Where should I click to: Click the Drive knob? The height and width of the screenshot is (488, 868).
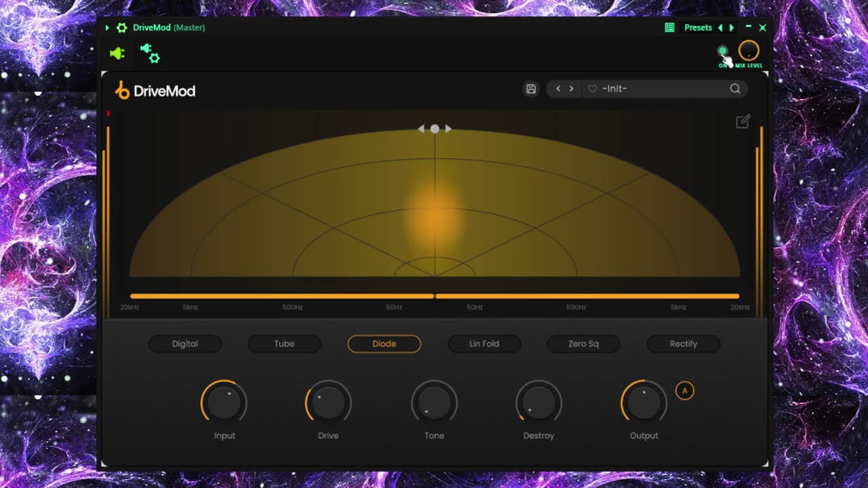328,403
